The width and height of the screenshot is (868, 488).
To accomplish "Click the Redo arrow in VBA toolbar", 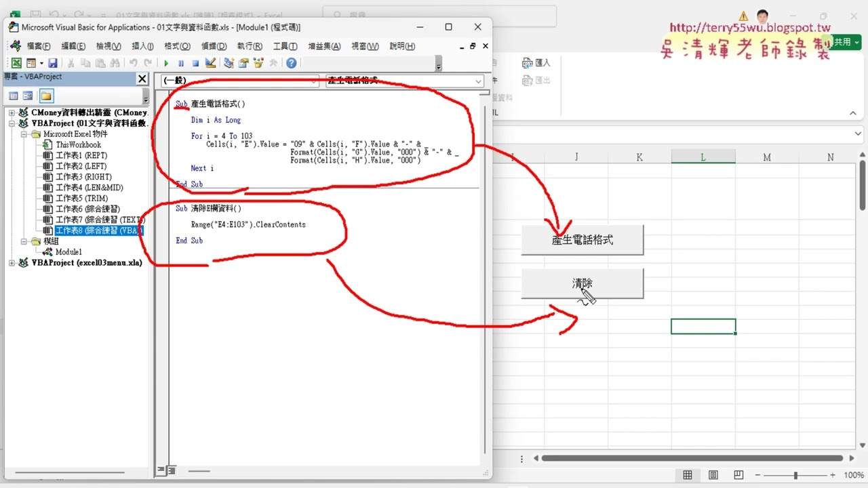I will (148, 63).
